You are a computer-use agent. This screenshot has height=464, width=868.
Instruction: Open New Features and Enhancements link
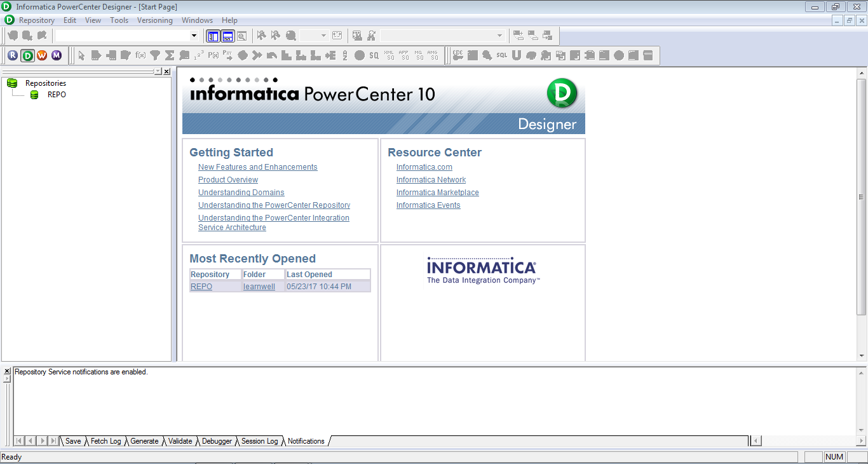[x=258, y=167]
